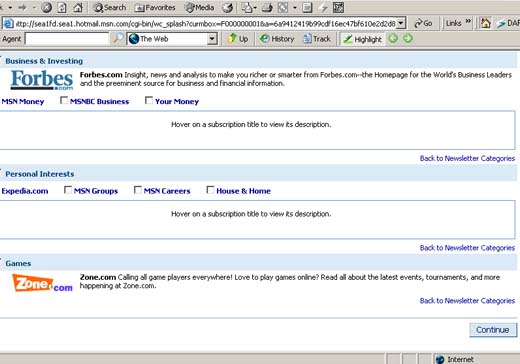Click the green previous-highlight arrow
This screenshot has height=364, width=520.
[393, 39]
